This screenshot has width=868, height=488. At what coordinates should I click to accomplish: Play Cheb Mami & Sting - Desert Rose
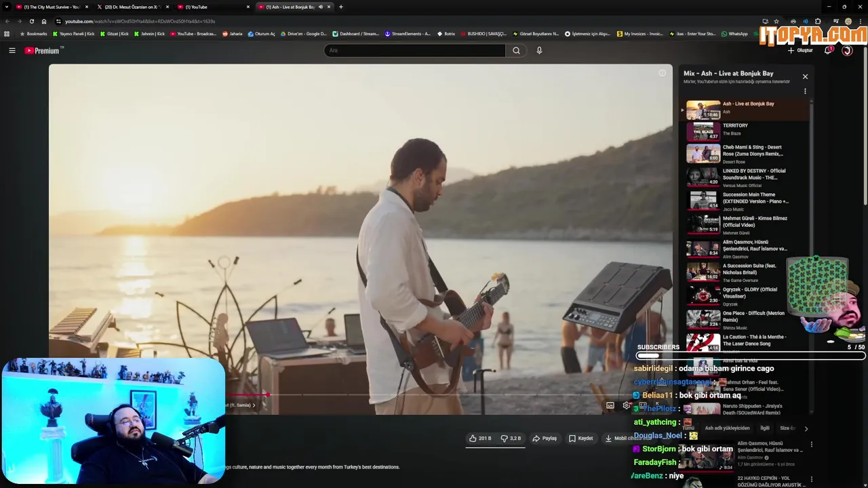[x=745, y=154]
